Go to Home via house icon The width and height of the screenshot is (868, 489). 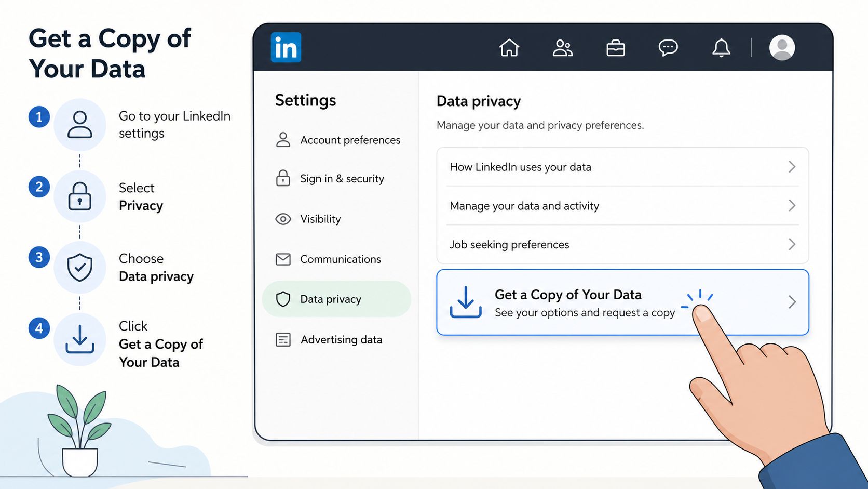(x=509, y=48)
